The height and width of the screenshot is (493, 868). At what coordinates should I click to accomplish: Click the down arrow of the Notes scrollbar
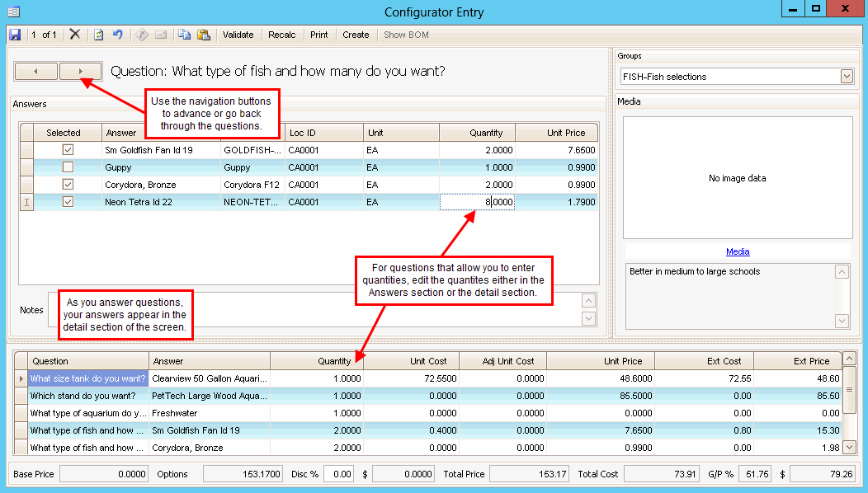click(x=589, y=318)
